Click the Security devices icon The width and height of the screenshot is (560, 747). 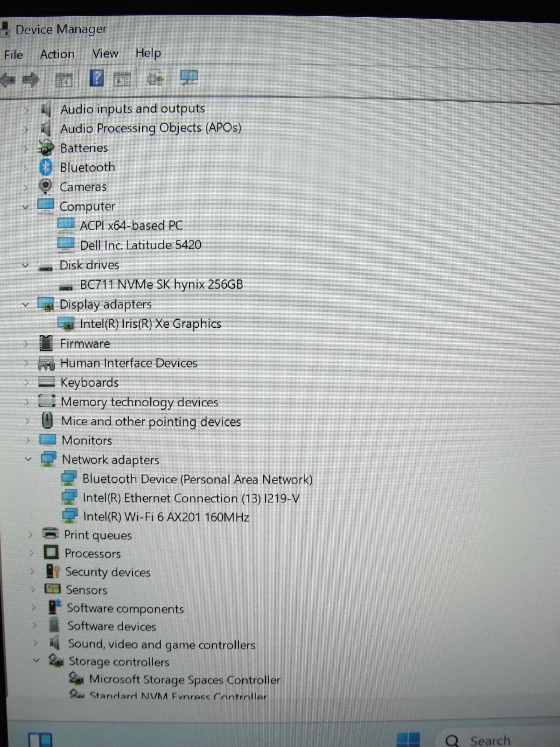(53, 571)
